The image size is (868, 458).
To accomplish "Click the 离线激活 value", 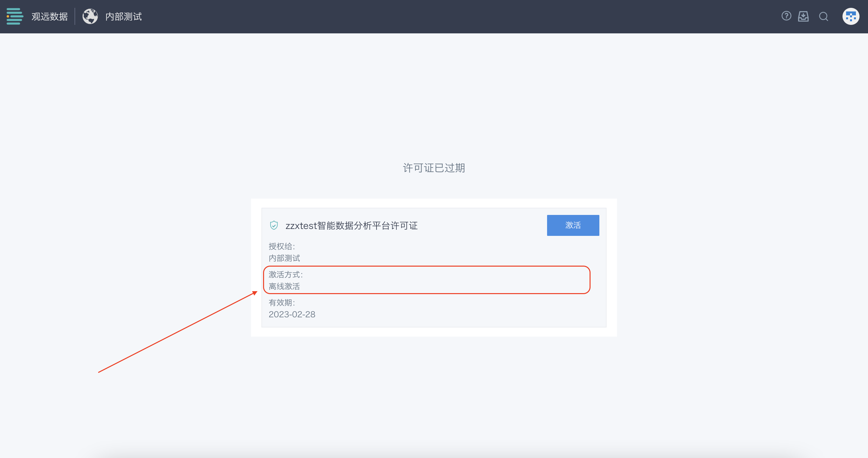I will 284,287.
